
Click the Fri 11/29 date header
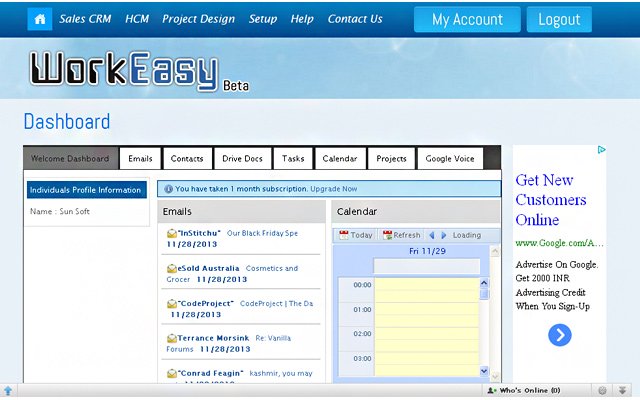pos(427,251)
